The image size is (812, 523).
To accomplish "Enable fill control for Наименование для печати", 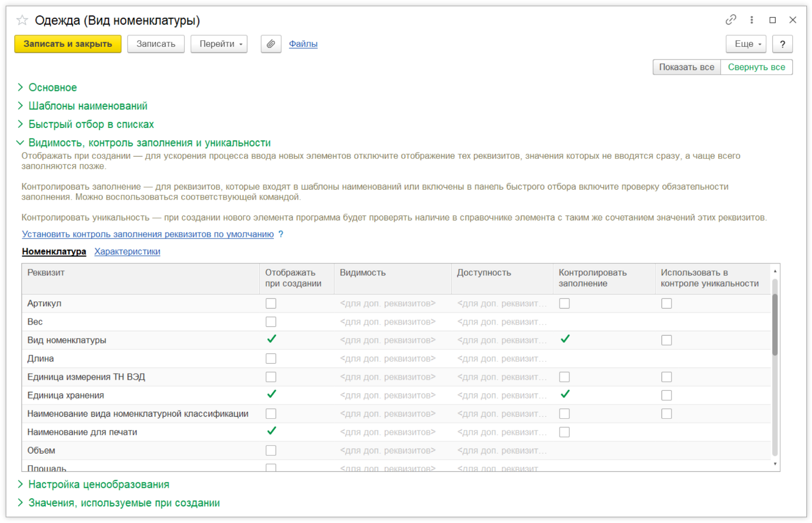I will click(x=564, y=432).
